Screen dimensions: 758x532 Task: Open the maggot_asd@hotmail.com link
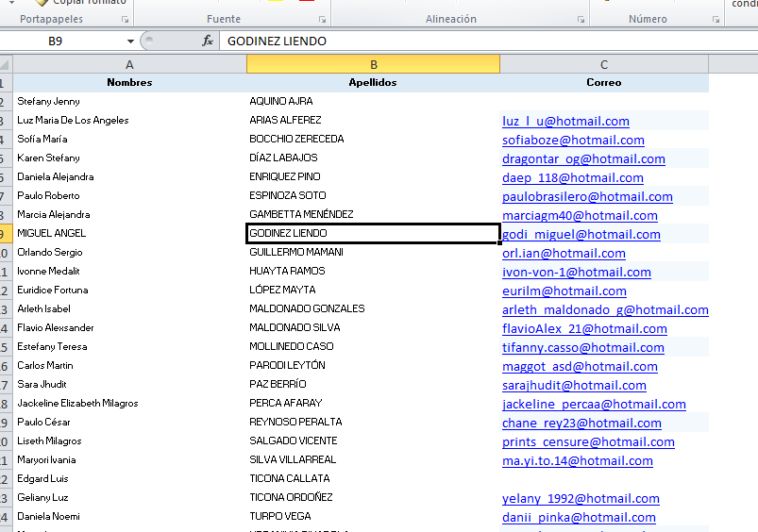coord(580,366)
